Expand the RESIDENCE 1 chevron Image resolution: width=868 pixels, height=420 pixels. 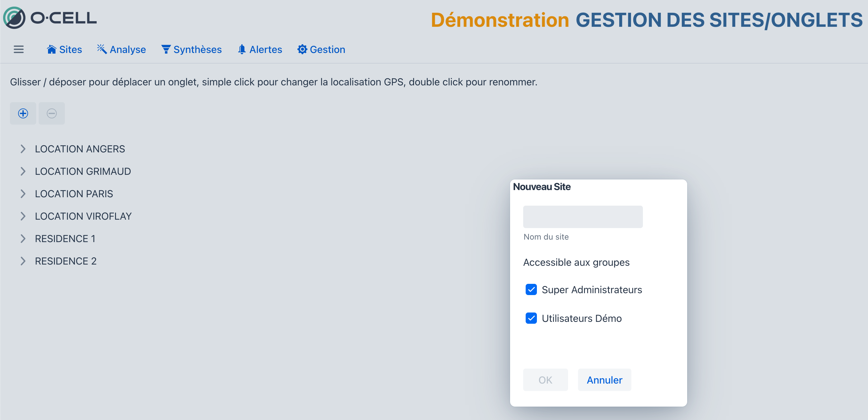click(x=23, y=239)
